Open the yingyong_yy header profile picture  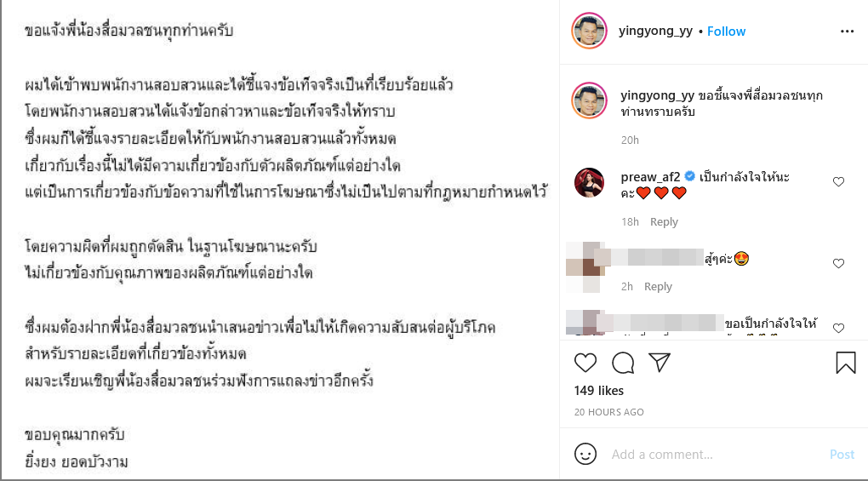589,31
